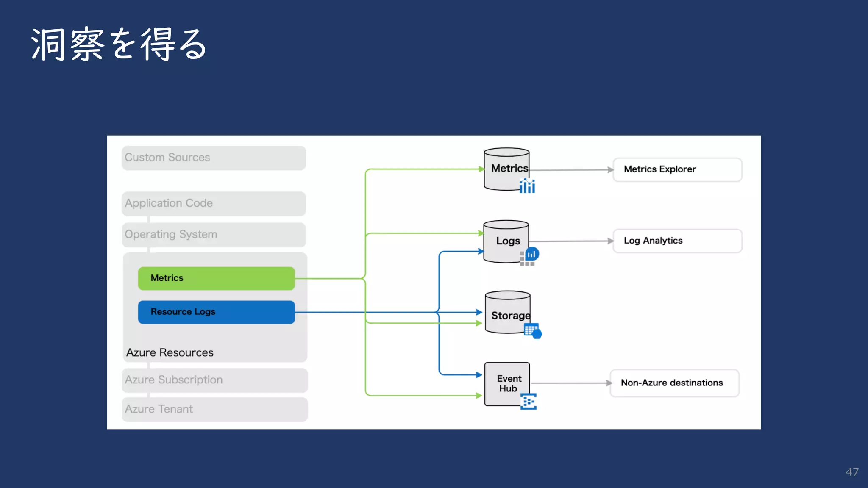Click the Event Hub icon

point(529,401)
